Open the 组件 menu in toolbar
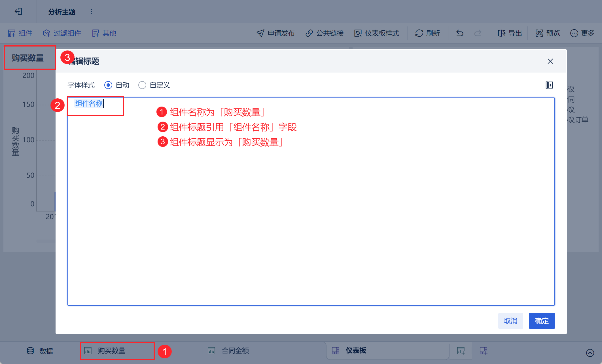 point(20,33)
